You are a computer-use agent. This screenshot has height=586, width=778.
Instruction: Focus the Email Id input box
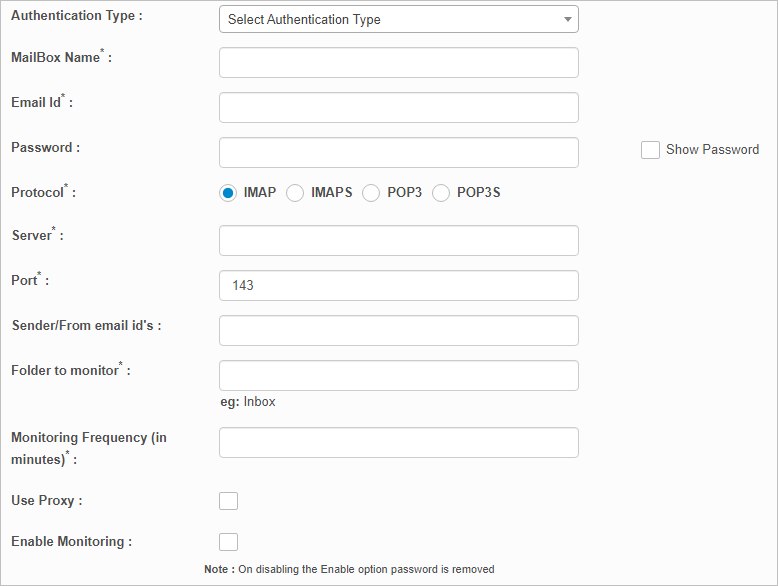[x=398, y=107]
